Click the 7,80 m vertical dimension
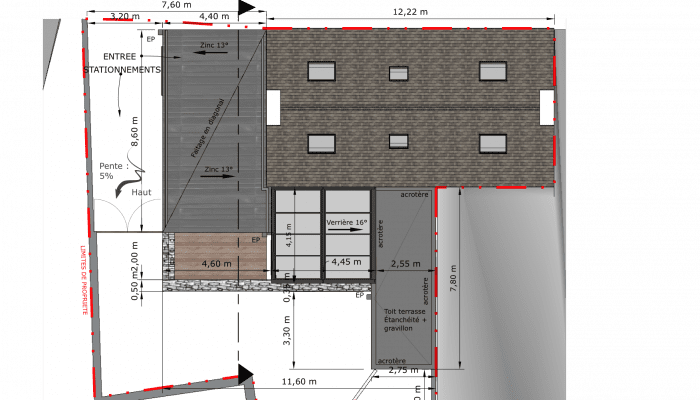 [x=453, y=278]
